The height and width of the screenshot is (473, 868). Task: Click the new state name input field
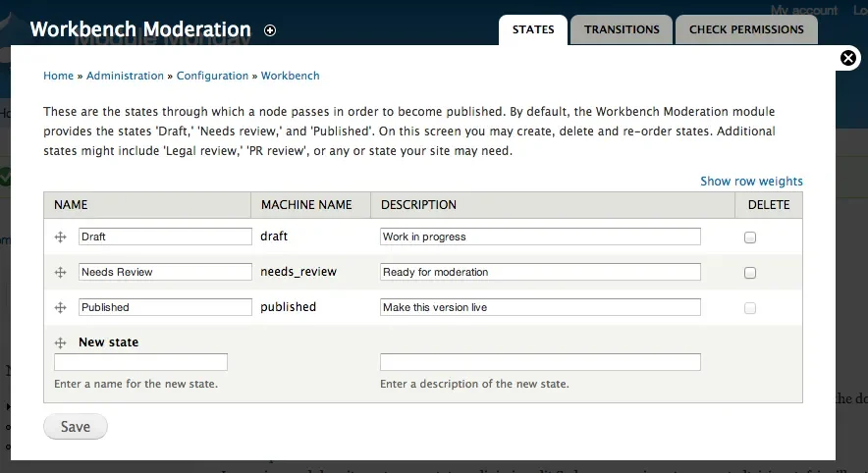[x=140, y=362]
